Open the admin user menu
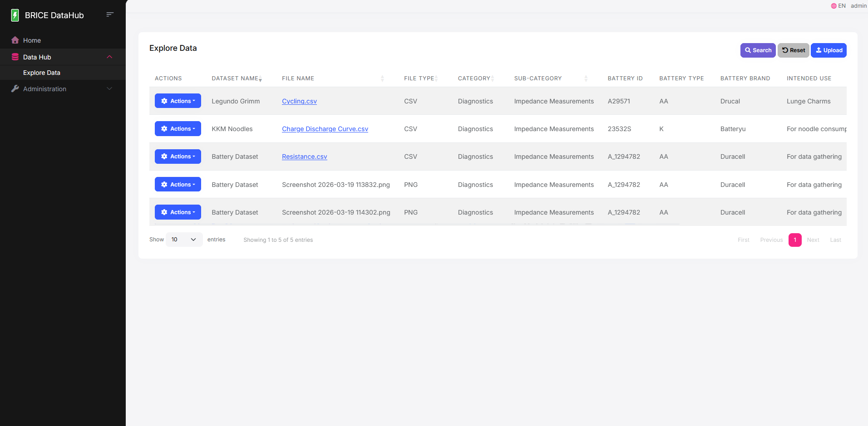The image size is (868, 426). pyautogui.click(x=858, y=6)
